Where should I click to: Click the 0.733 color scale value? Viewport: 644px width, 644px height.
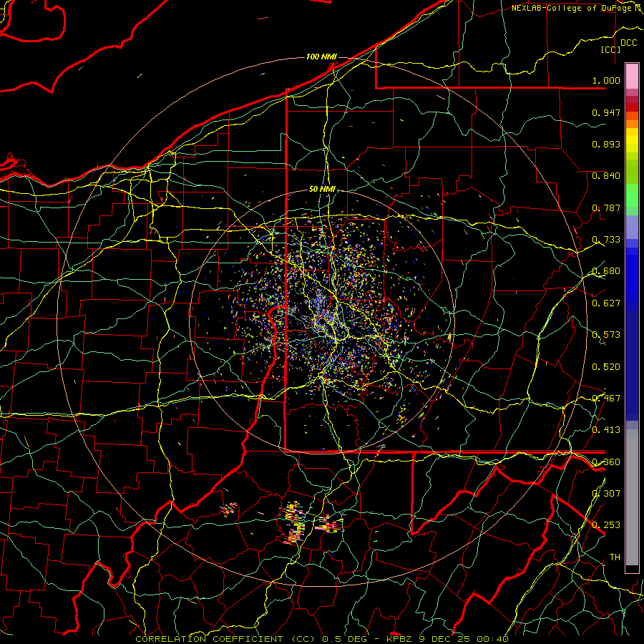point(606,240)
